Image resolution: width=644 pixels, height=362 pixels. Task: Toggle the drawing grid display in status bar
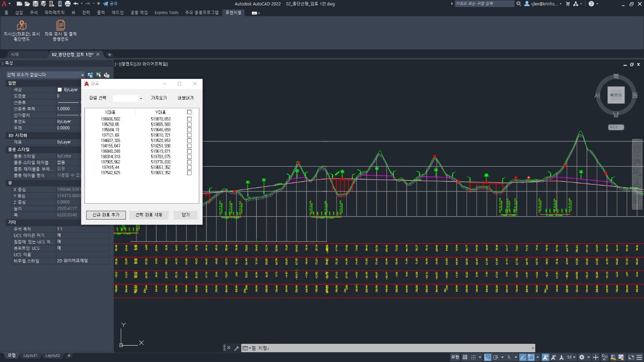(x=465, y=357)
